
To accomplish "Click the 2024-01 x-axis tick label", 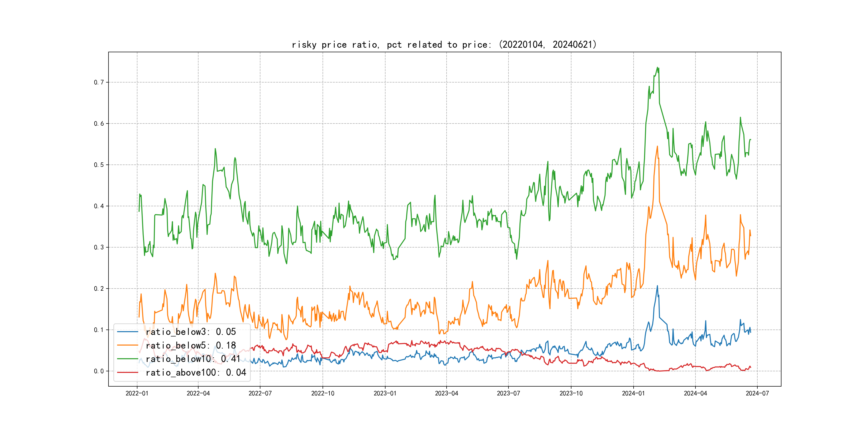I will 633,393.
